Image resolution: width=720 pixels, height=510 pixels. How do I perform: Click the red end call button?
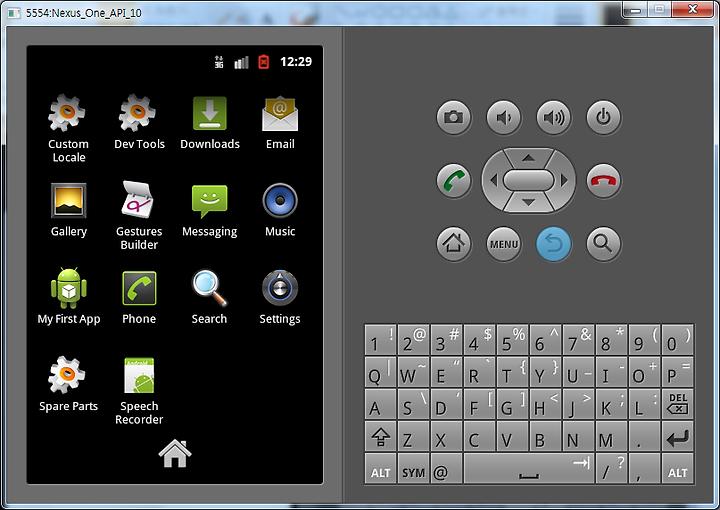click(x=604, y=180)
